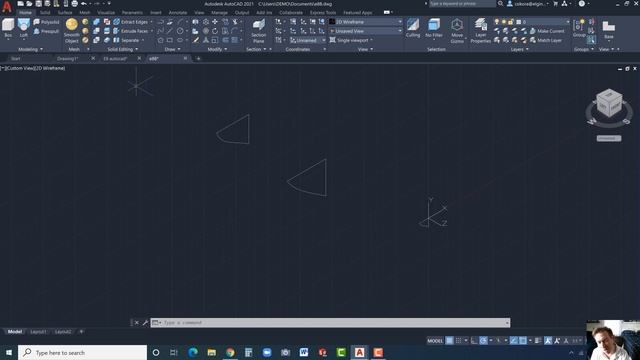
Task: Click the Polysolid tool
Action: [x=46, y=22]
